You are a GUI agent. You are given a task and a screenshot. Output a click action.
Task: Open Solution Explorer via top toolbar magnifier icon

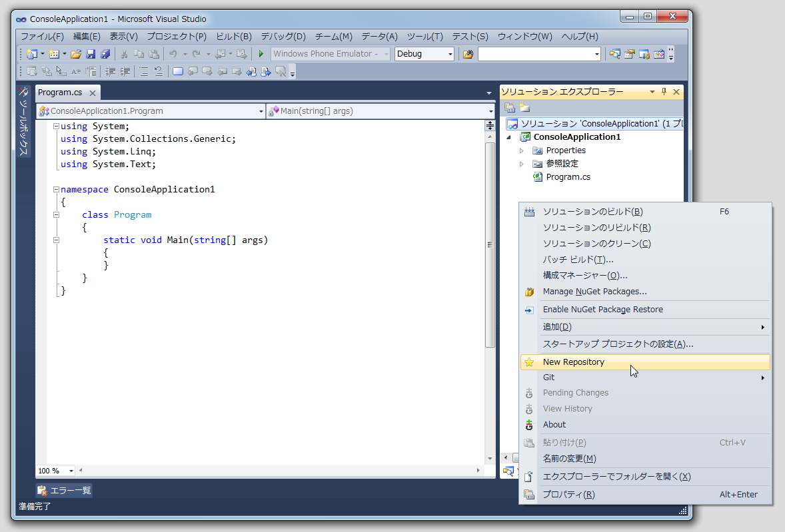pos(615,54)
